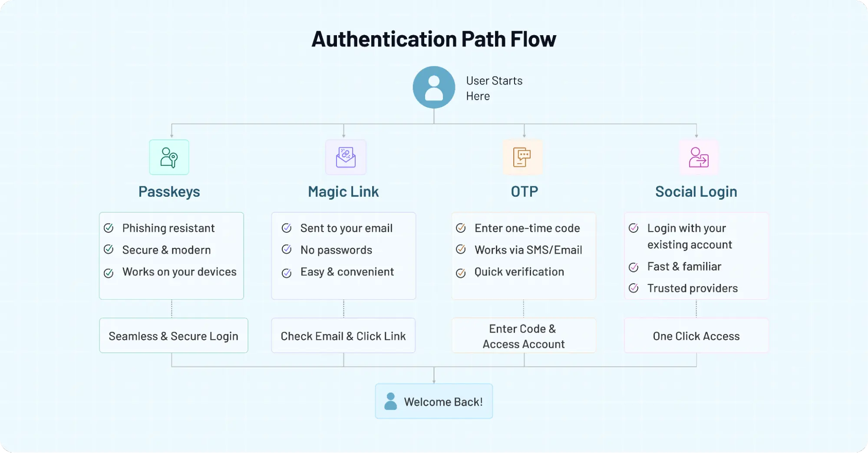Click the Social Login heading
Viewport: 868px width, 453px height.
696,192
